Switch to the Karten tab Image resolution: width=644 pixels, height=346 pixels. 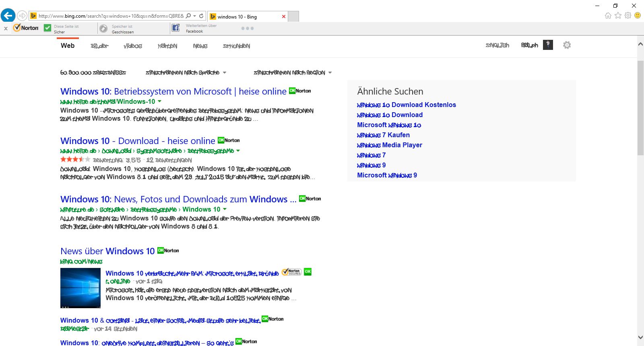tap(167, 46)
